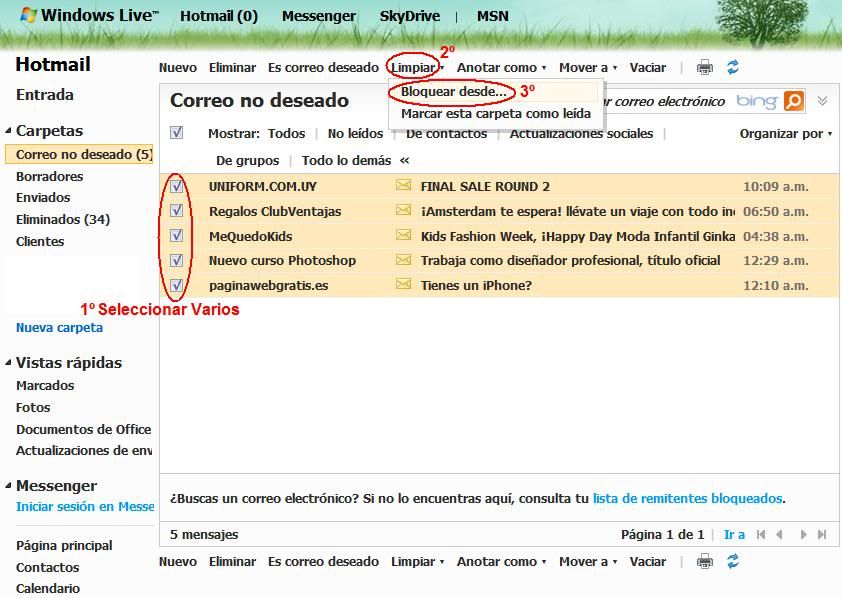This screenshot has height=598, width=842.
Task: Uncheck the Regalos ClubVentajas message checkbox
Action: [177, 210]
